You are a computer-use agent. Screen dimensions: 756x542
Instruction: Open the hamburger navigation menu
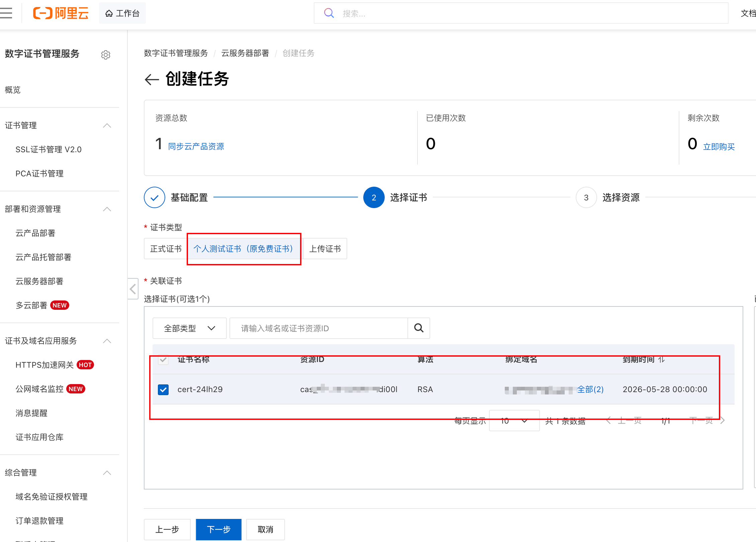click(x=6, y=13)
